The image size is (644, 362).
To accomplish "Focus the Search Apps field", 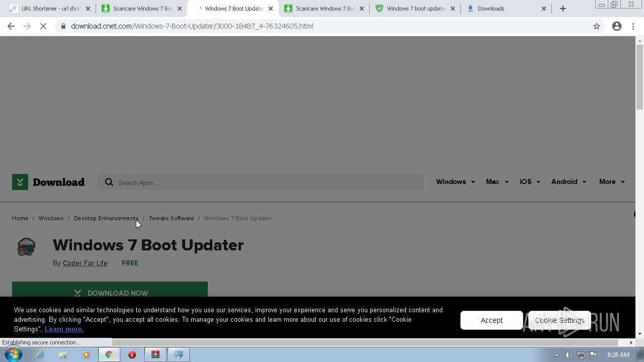I will (x=261, y=182).
